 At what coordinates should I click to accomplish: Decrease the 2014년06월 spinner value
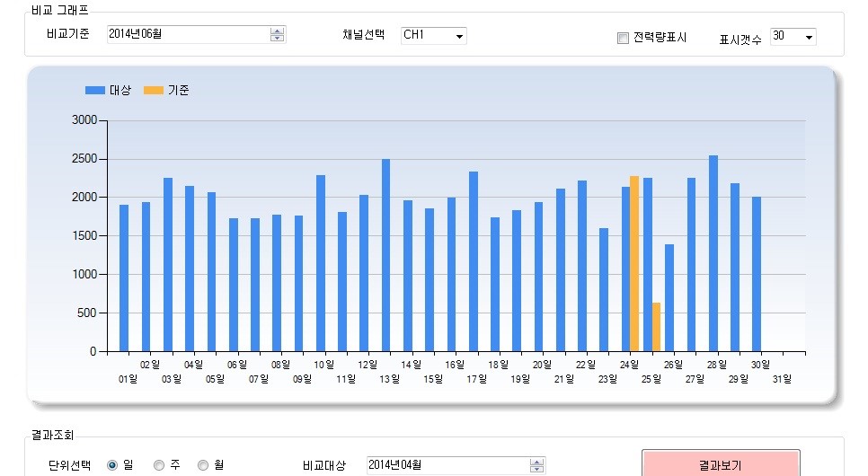(x=277, y=39)
